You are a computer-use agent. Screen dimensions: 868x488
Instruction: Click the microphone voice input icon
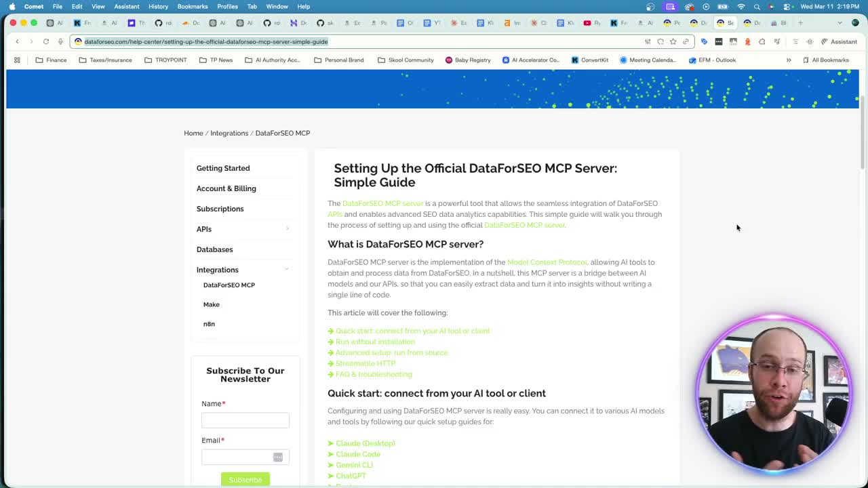[x=60, y=41]
